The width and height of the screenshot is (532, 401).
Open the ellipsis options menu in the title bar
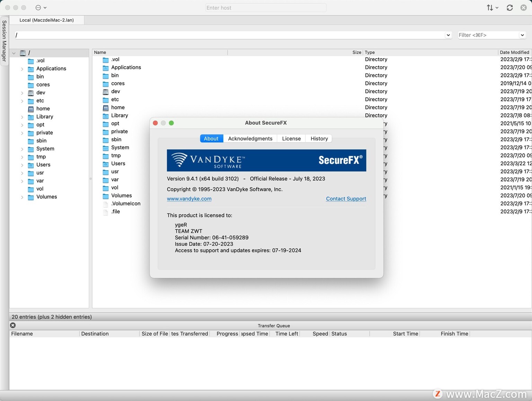tap(41, 8)
